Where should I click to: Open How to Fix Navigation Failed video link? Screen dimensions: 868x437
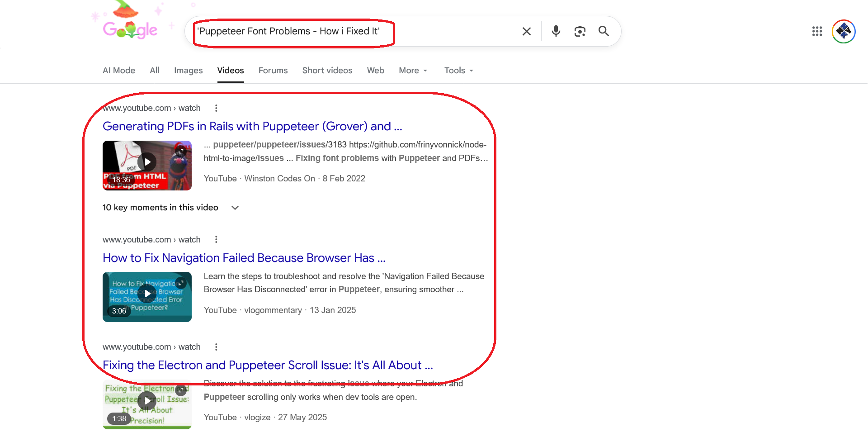click(x=244, y=258)
